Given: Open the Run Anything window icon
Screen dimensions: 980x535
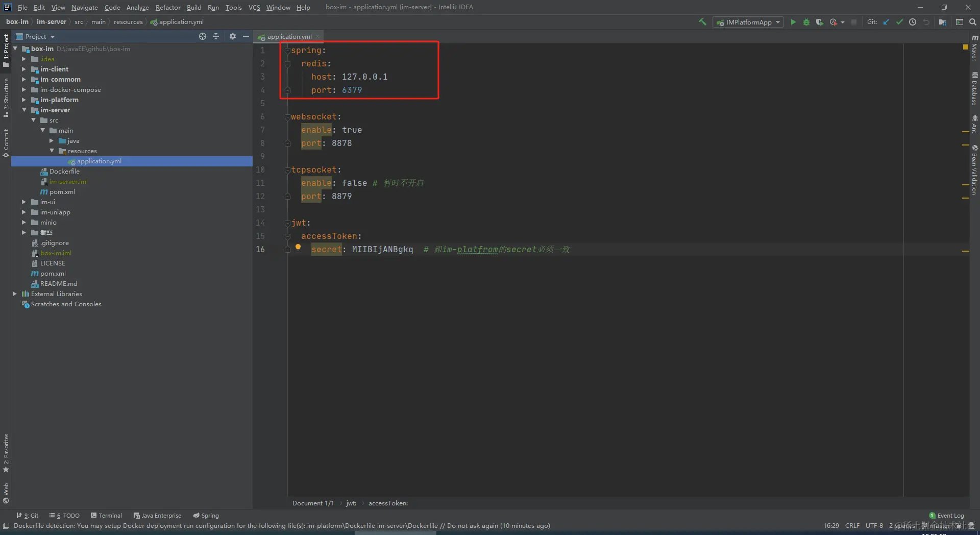Looking at the screenshot, I should (x=960, y=22).
